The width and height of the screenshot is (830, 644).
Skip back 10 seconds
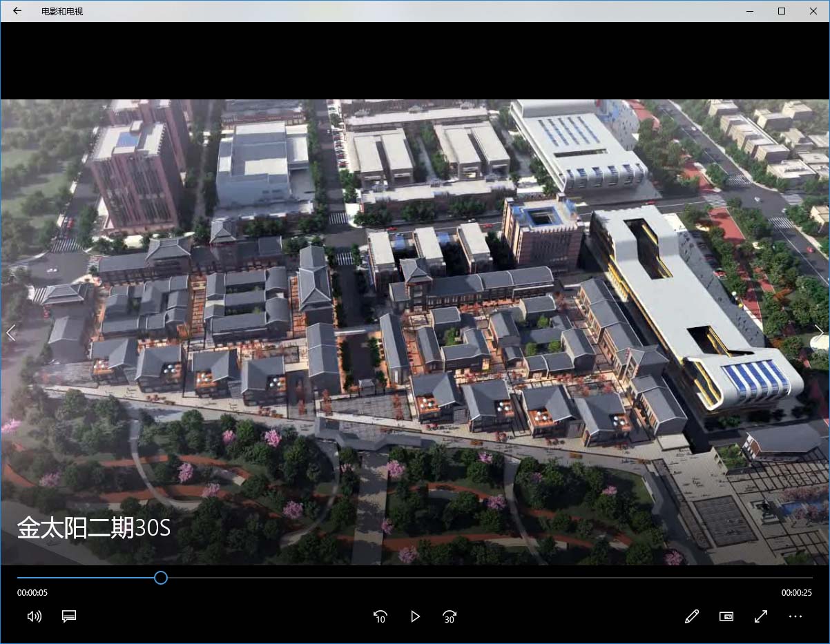click(380, 616)
